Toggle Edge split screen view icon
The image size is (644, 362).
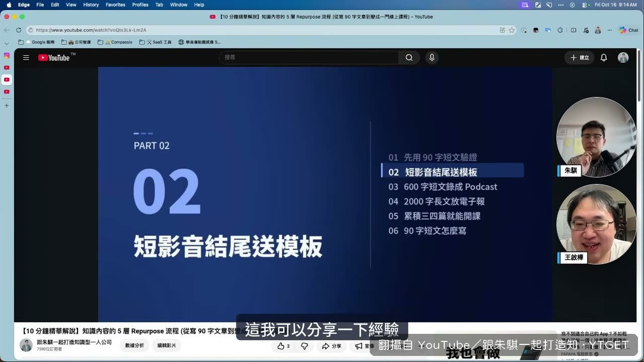(574, 30)
